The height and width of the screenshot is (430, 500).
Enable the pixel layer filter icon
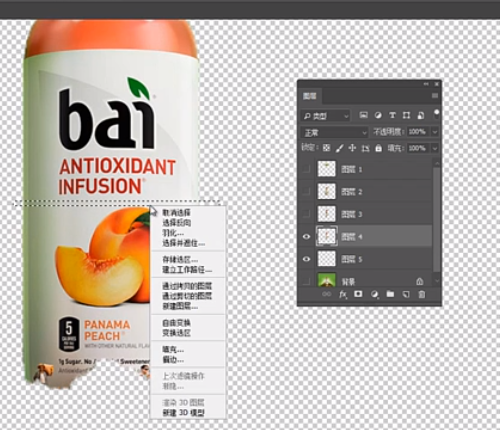point(363,115)
